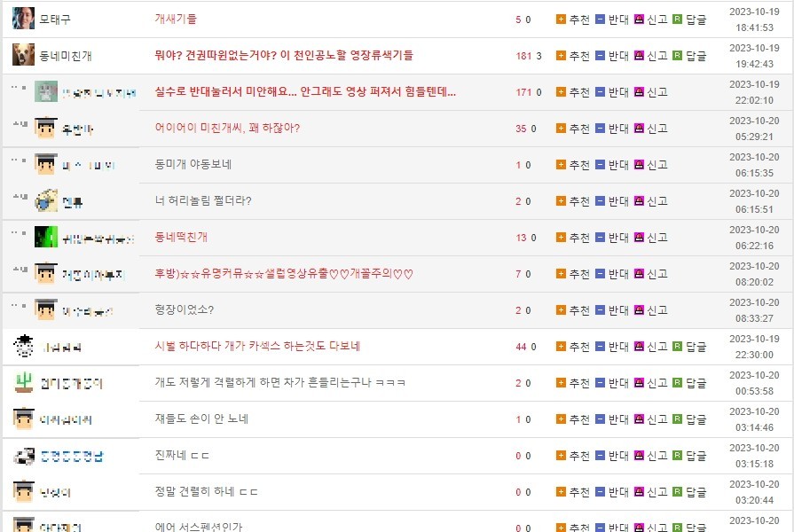Screen dimensions: 794x532
Task: Click the potted plant avatar in the comment list
Action: click(24, 383)
